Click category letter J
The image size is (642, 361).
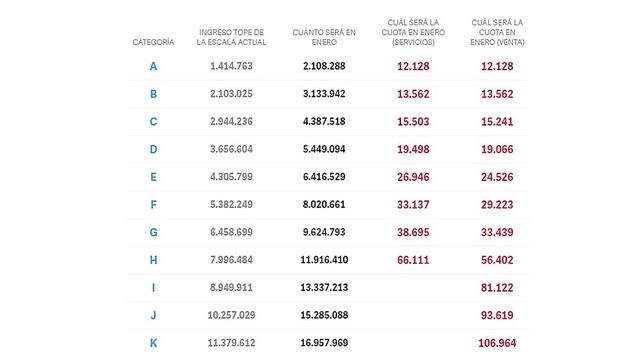[x=153, y=315]
